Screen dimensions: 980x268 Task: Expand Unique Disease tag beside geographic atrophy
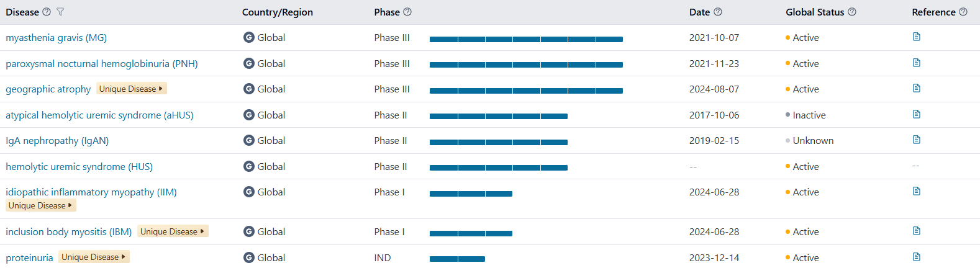click(132, 89)
